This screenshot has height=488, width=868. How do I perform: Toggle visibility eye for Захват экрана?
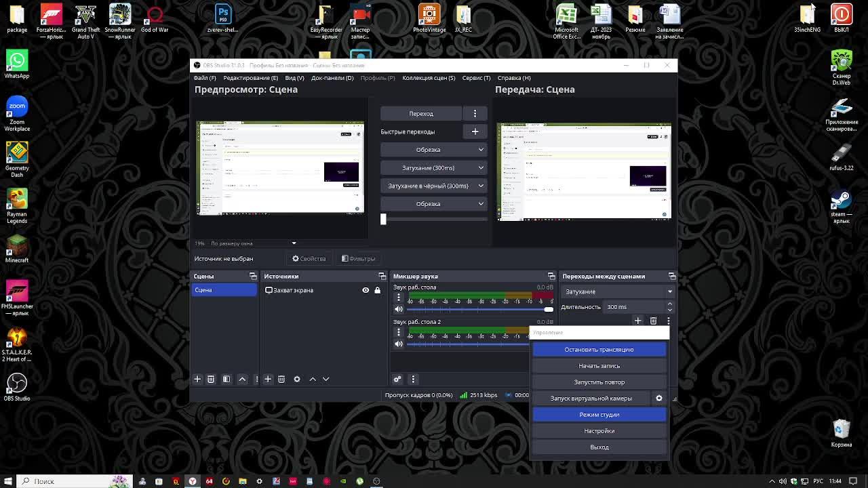point(366,290)
